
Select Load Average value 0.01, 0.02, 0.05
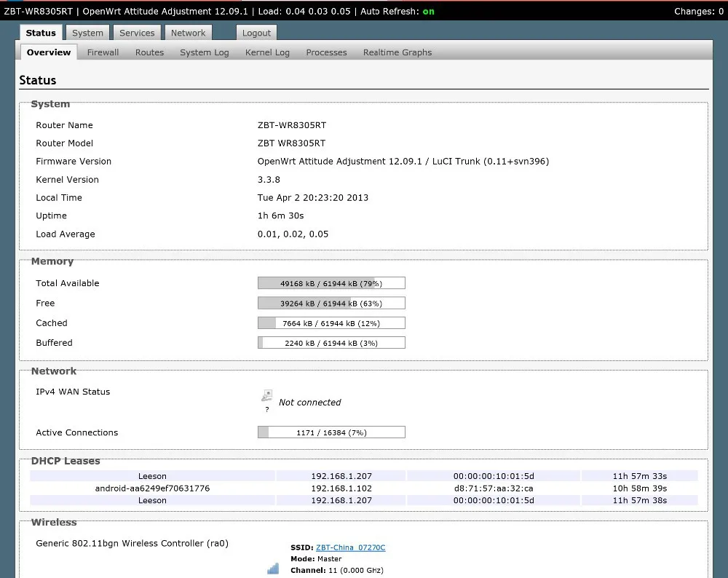[293, 234]
